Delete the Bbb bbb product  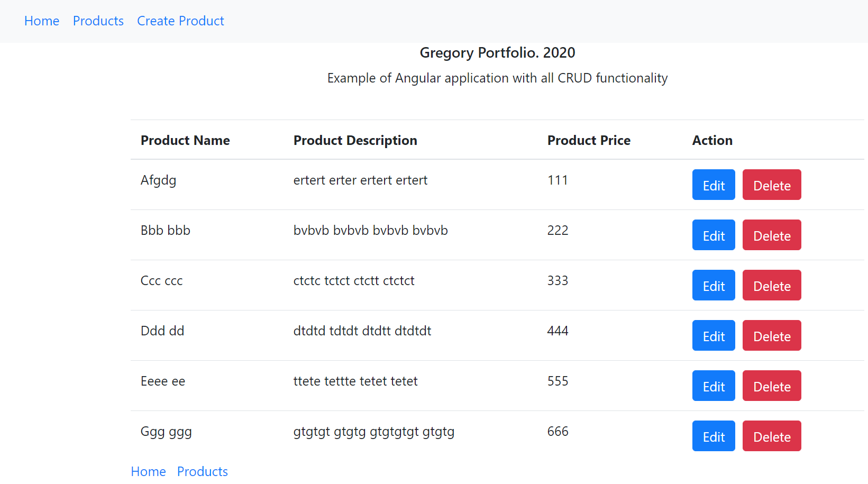772,235
